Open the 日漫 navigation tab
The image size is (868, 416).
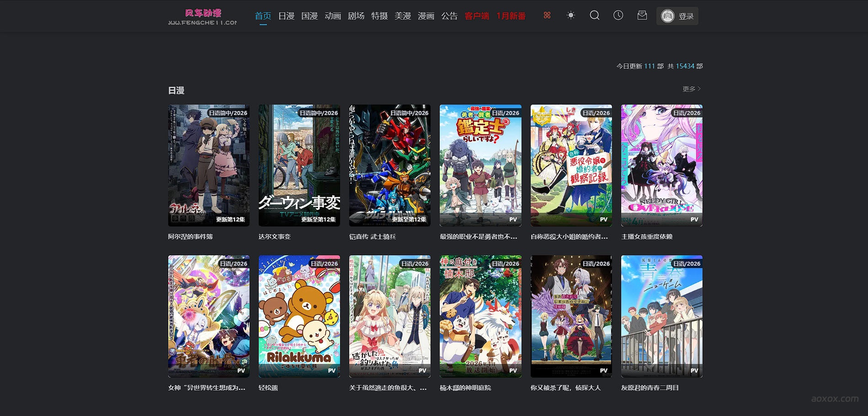(x=286, y=16)
